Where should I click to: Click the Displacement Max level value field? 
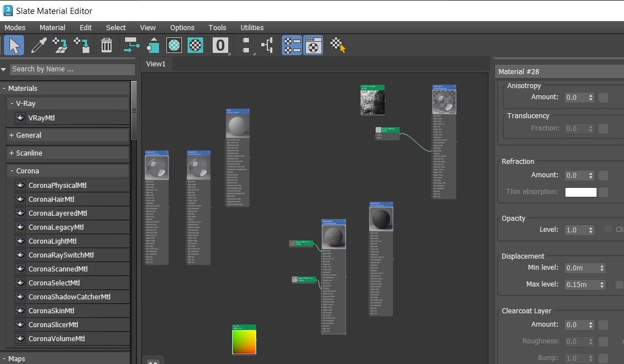pos(582,284)
